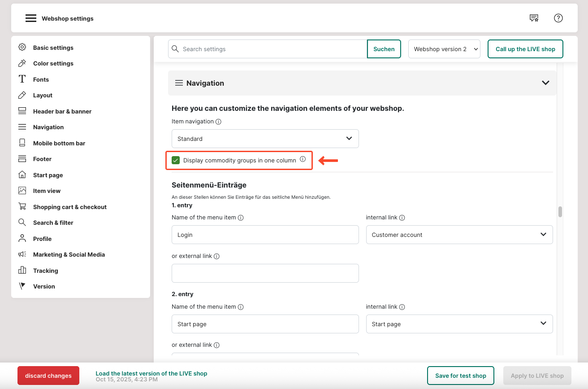The height and width of the screenshot is (389, 588).
Task: Click info icon beside commodity groups checkbox
Action: [303, 159]
